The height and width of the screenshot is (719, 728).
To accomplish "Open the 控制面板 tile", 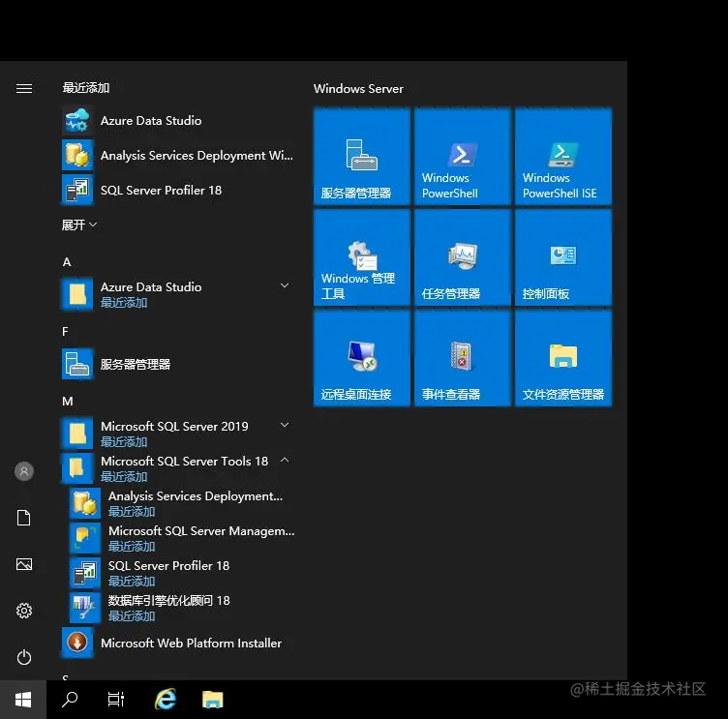I will (x=563, y=257).
